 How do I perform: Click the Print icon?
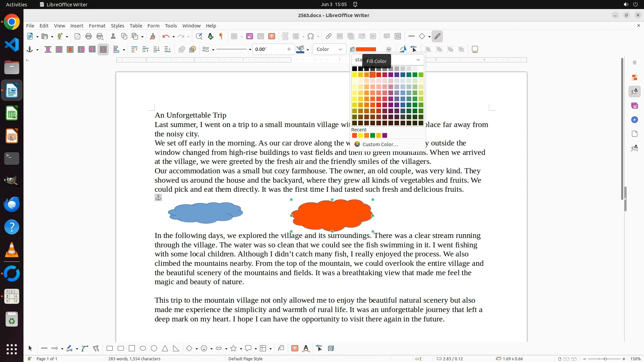[x=89, y=37]
